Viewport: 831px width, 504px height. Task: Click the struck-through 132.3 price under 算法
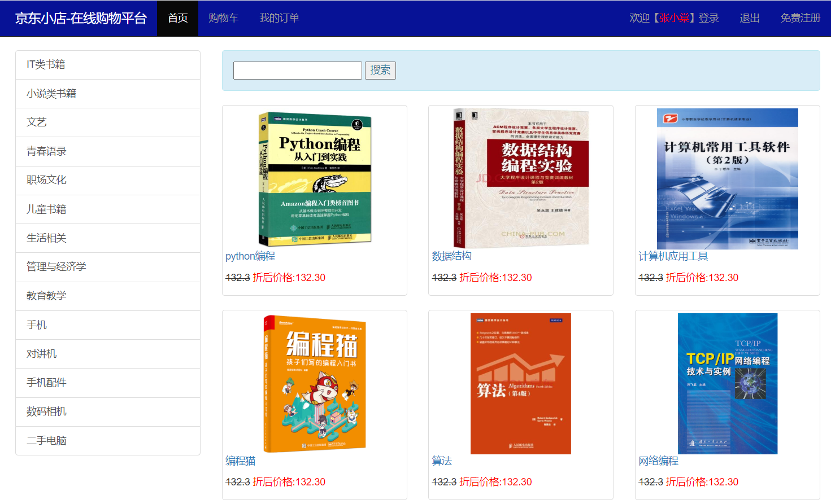pyautogui.click(x=444, y=482)
